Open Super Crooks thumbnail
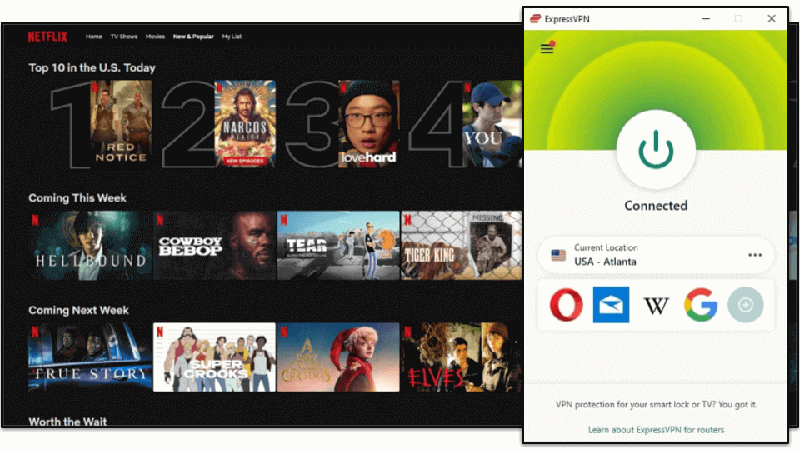Viewport: 800px width, 450px height. [x=214, y=357]
